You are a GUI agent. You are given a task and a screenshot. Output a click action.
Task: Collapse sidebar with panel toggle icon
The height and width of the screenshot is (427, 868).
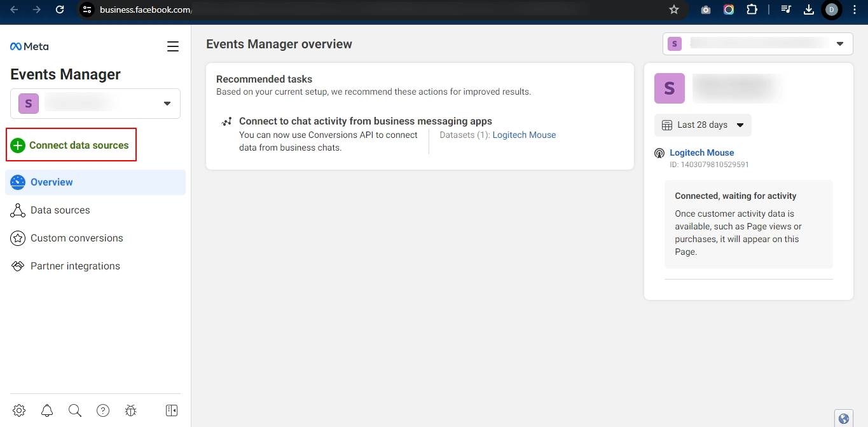172,410
